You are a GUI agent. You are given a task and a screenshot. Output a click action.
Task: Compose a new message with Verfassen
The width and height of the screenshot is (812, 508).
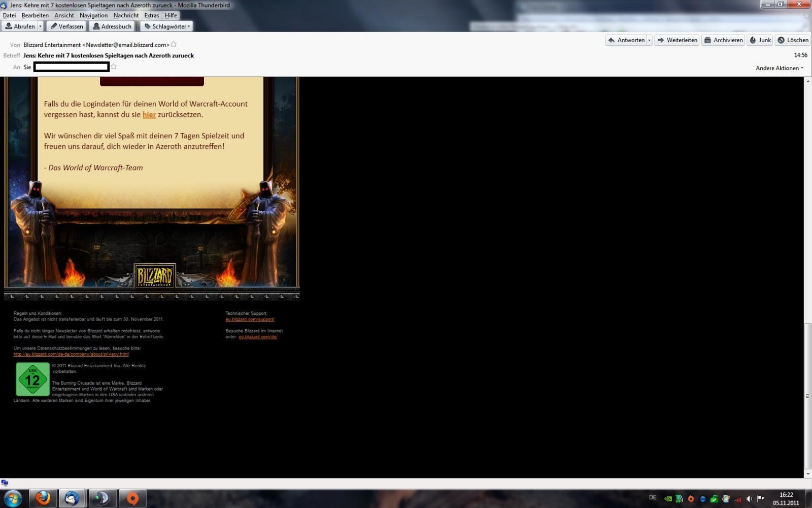coord(66,26)
